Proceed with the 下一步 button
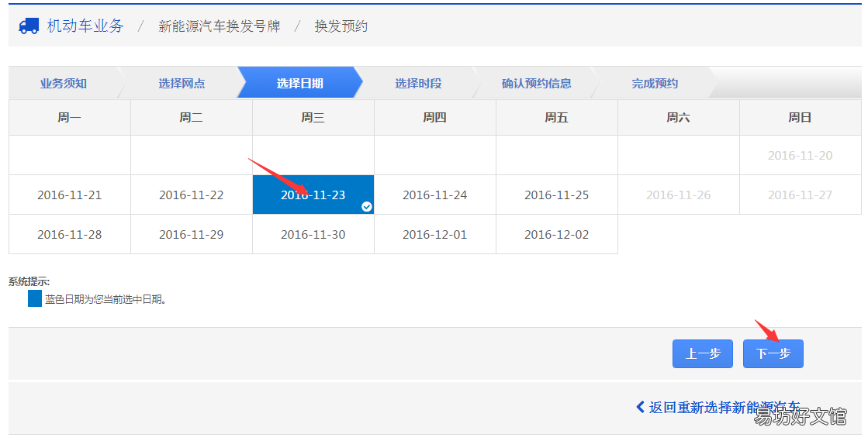The height and width of the screenshot is (441, 868). (x=773, y=353)
